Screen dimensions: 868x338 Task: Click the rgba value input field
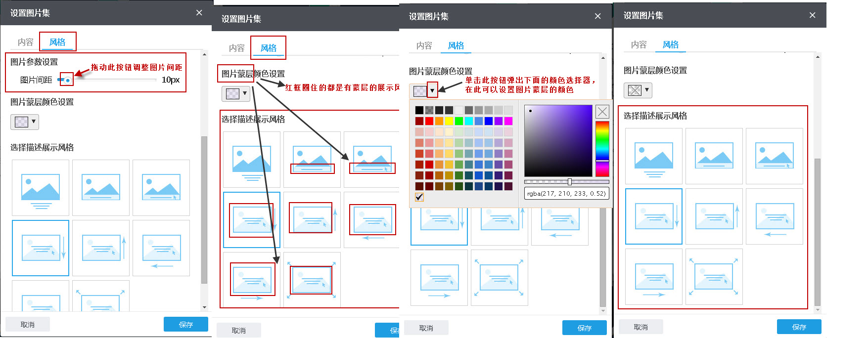566,194
